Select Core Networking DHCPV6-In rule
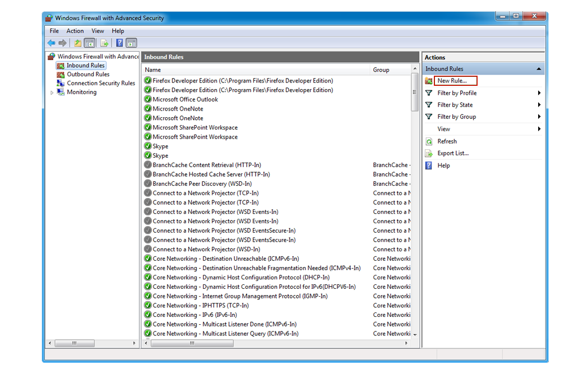The image size is (588, 373). point(254,287)
